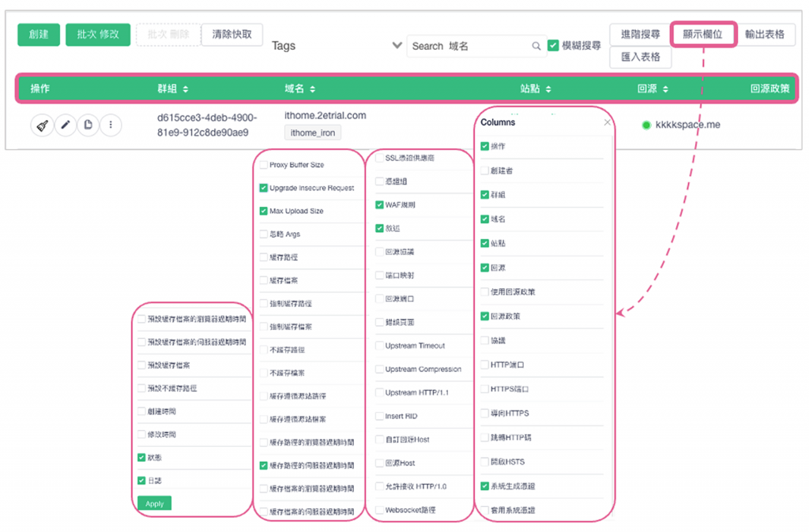The width and height of the screenshot is (809, 532).
Task: Uncheck the WAF規則 checkbox
Action: (379, 204)
